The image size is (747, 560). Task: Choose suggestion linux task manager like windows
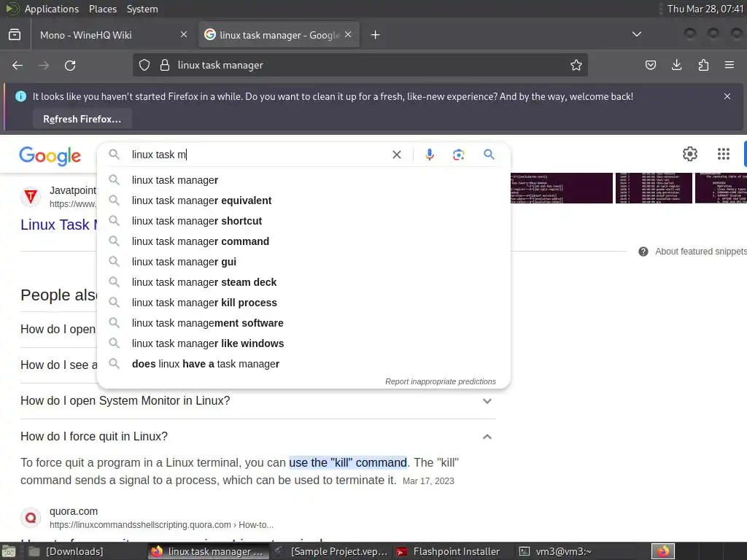303,343
